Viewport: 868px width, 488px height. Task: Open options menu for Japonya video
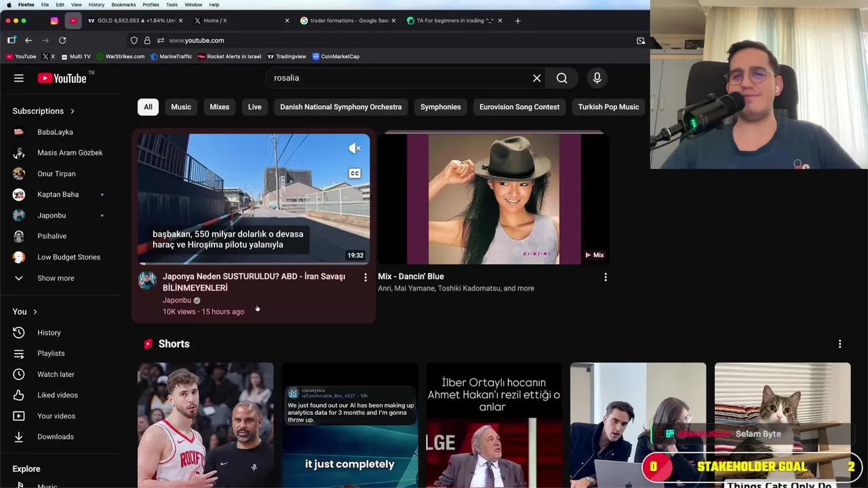tap(366, 277)
